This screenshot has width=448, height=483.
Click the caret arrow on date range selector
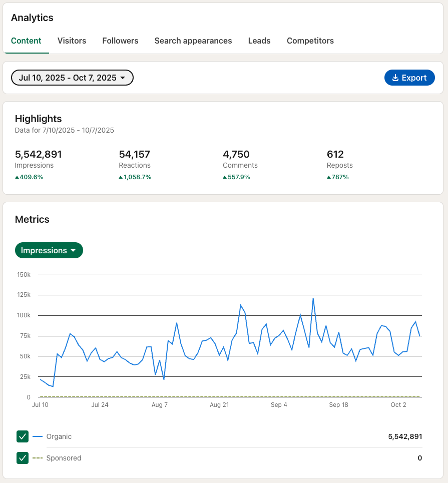click(123, 78)
